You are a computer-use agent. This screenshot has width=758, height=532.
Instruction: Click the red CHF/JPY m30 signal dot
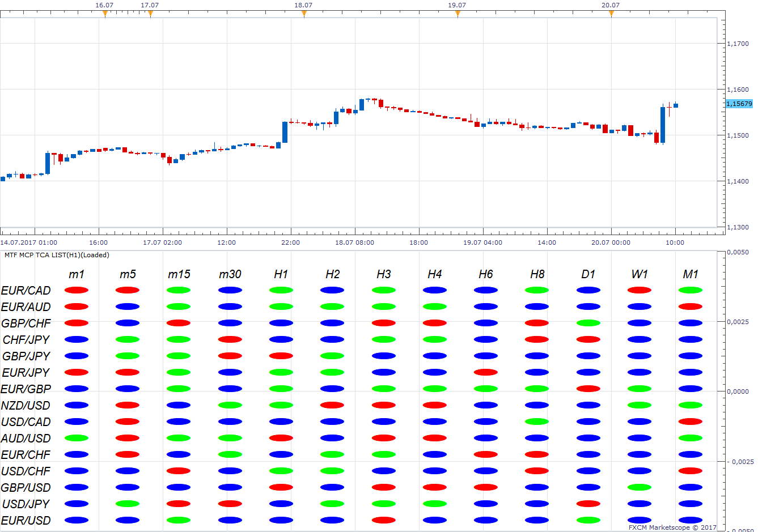(x=230, y=339)
